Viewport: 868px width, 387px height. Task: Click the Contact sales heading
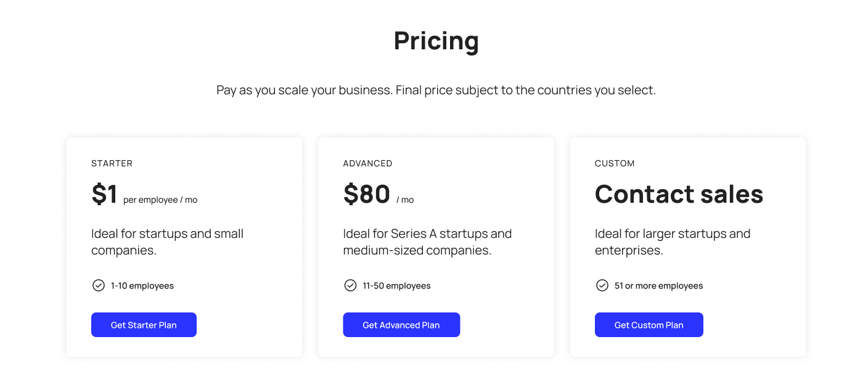point(679,194)
